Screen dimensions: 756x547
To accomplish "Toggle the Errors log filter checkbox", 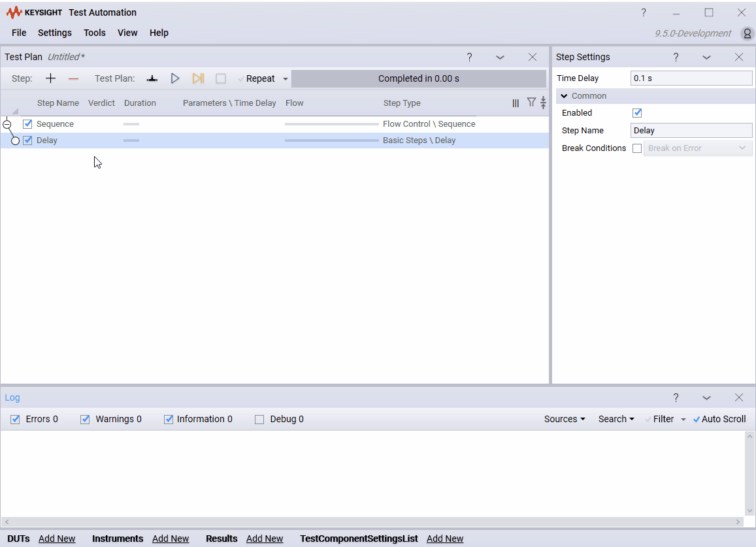I will point(16,419).
